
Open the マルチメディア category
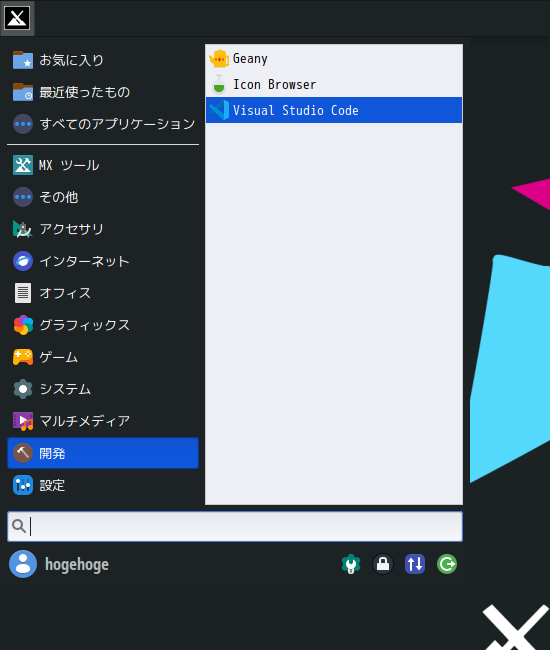(103, 421)
